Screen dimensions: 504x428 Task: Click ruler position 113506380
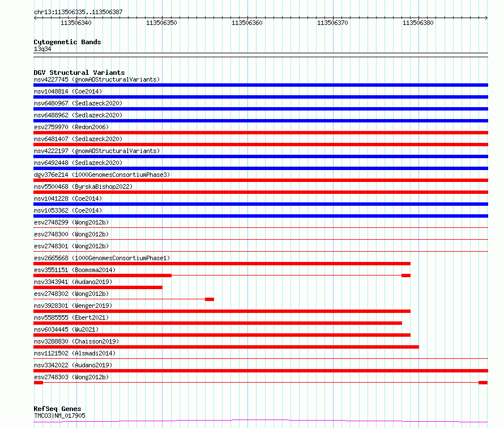tap(418, 23)
